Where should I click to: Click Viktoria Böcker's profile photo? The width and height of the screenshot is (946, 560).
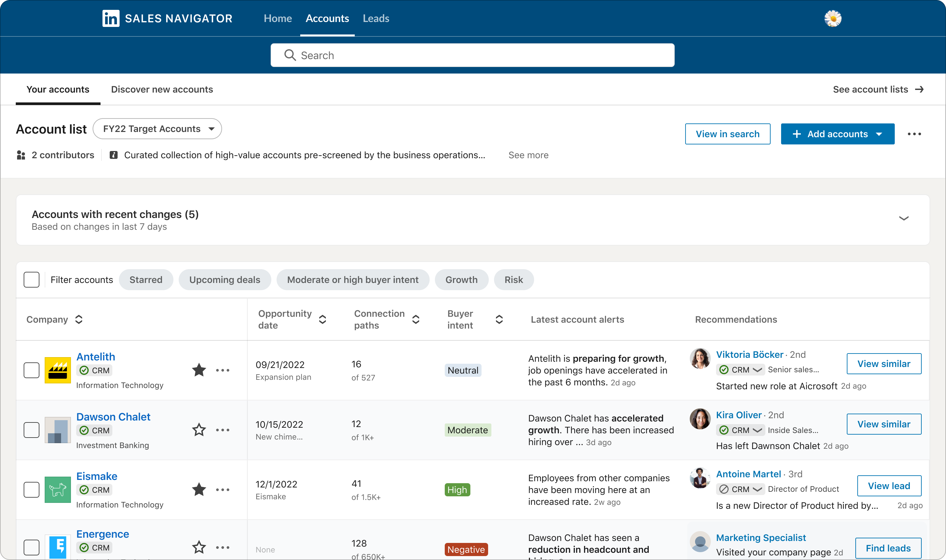point(700,358)
